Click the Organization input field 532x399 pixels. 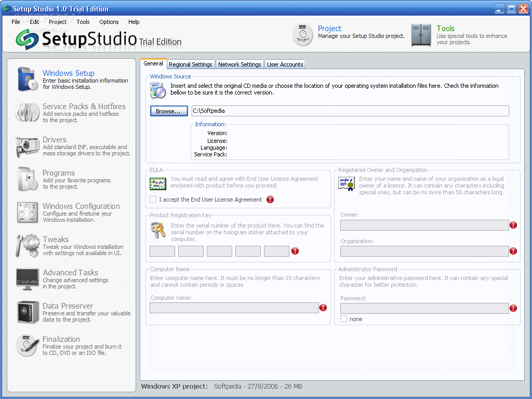coord(424,251)
